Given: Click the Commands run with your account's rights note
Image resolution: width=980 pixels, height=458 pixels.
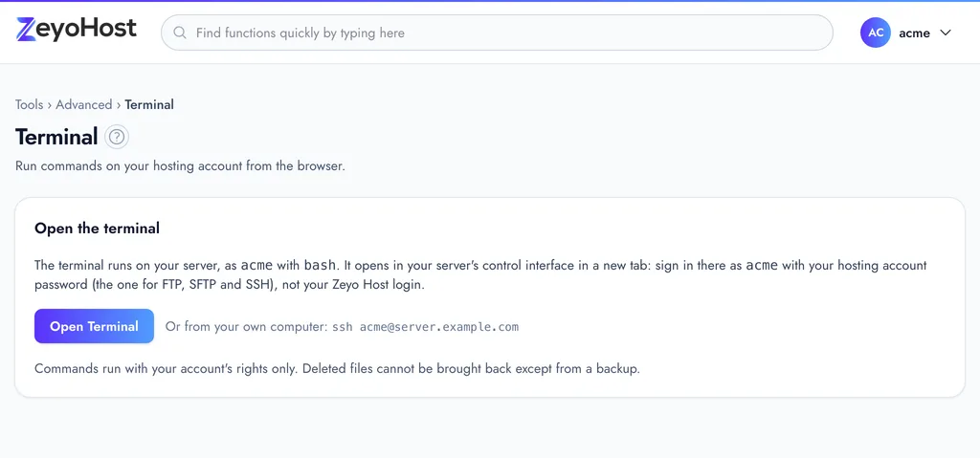Looking at the screenshot, I should 338,369.
